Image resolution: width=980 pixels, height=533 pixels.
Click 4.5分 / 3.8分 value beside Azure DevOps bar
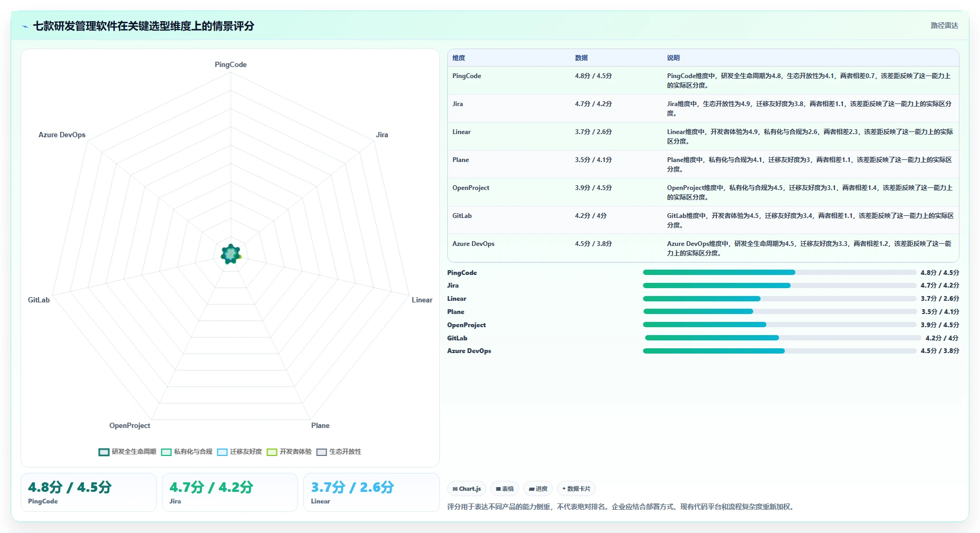(940, 351)
